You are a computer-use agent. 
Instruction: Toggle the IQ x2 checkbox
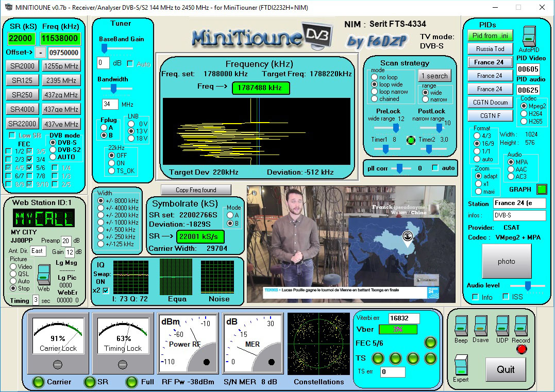pyautogui.click(x=106, y=291)
